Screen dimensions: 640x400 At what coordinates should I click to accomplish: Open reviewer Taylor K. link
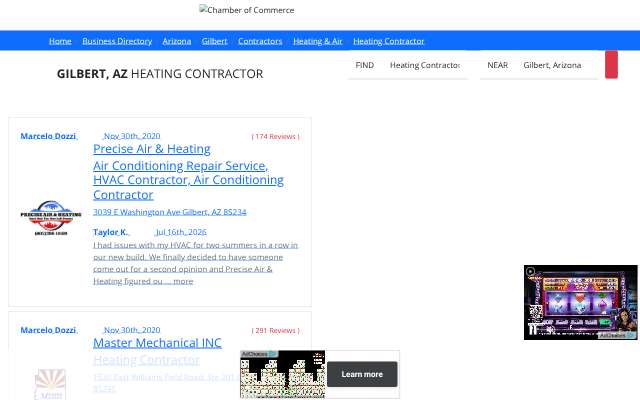[x=110, y=232]
